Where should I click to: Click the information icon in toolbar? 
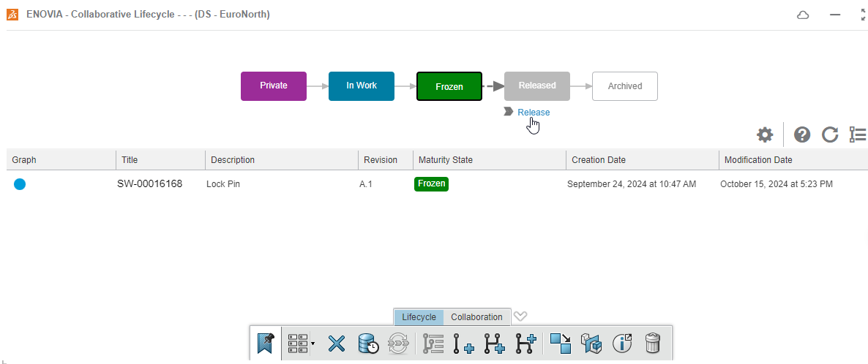coord(622,343)
